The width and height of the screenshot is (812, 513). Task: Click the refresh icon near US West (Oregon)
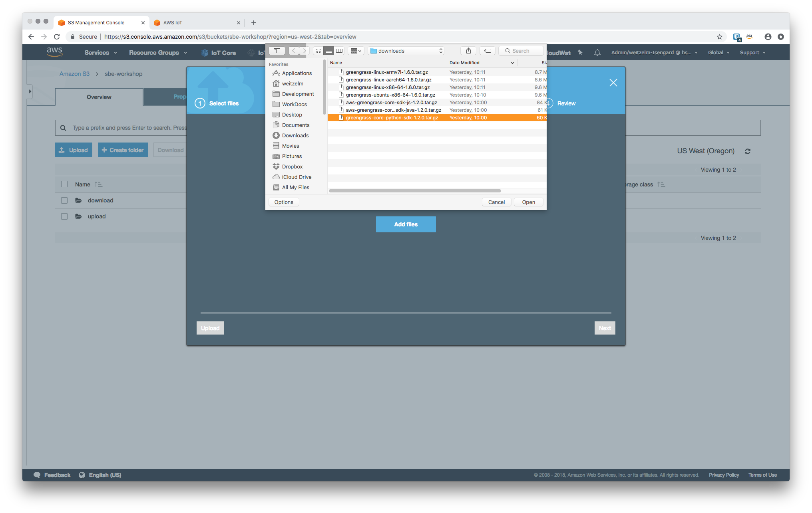pyautogui.click(x=748, y=151)
